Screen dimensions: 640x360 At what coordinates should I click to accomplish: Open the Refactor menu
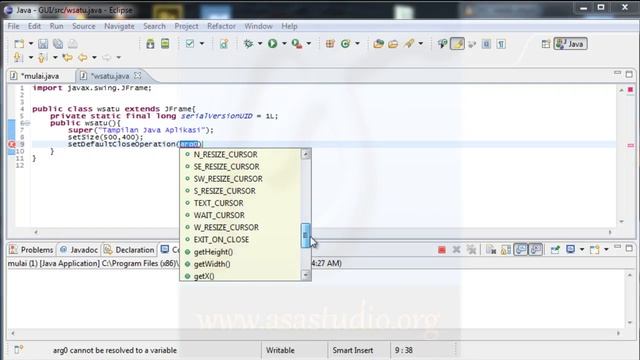pos(221,26)
